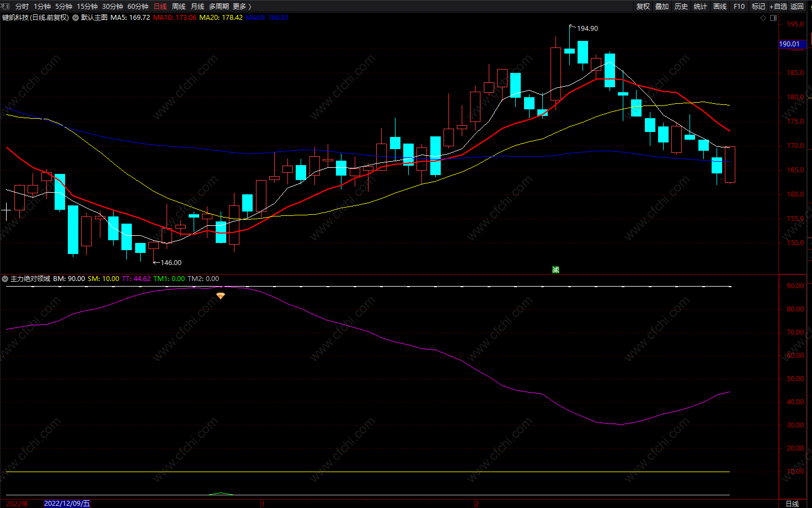Click the 复权 button
The height and width of the screenshot is (508, 812).
pos(643,7)
